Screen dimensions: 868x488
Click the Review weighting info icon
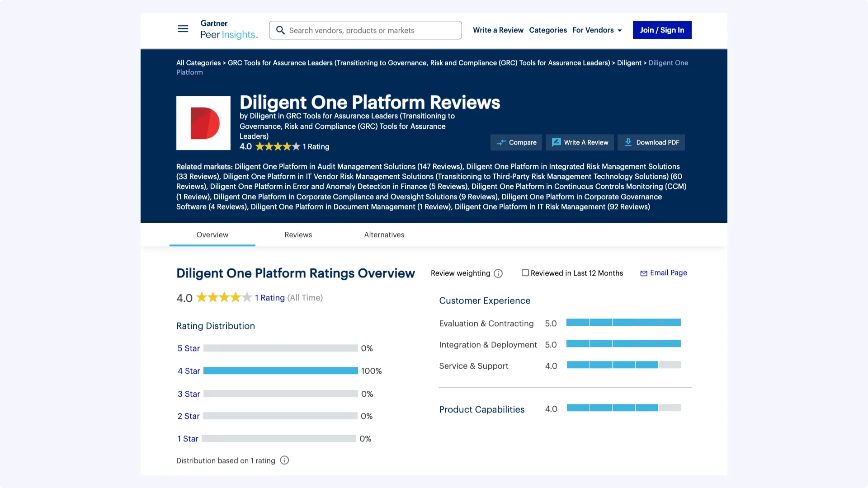(498, 273)
